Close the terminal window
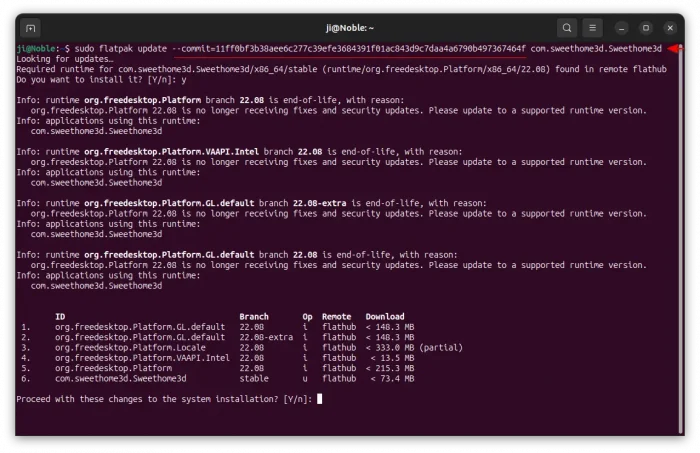700x453 pixels. pos(670,28)
